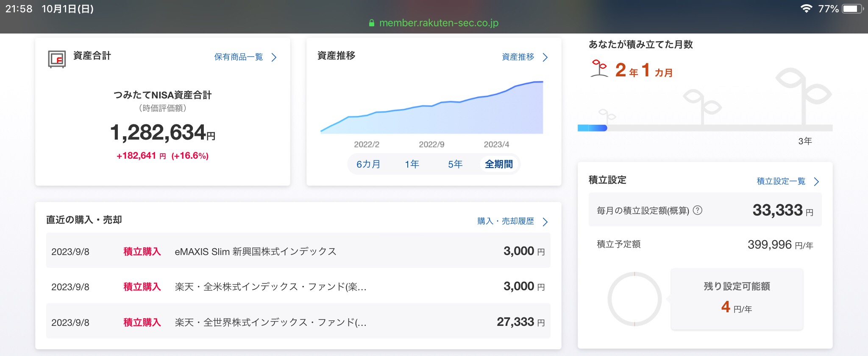Tap the lock icon in the address bar
The height and width of the screenshot is (356, 868).
click(372, 23)
